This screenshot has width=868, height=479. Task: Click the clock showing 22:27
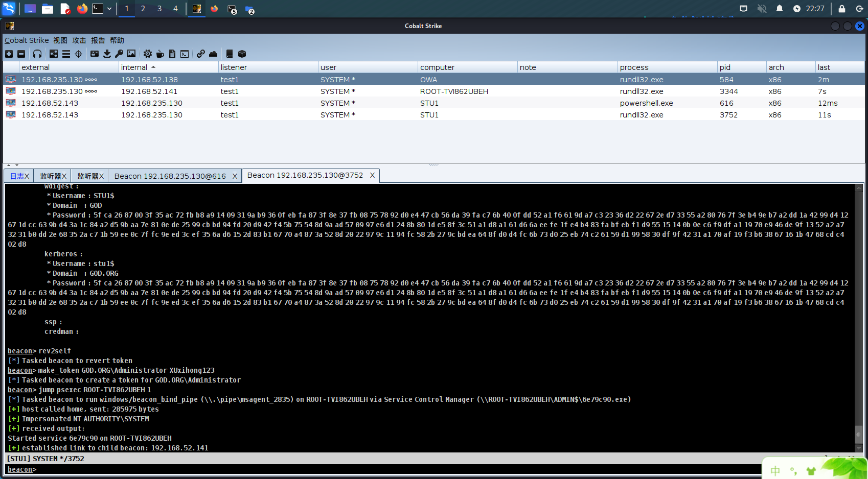click(x=815, y=9)
